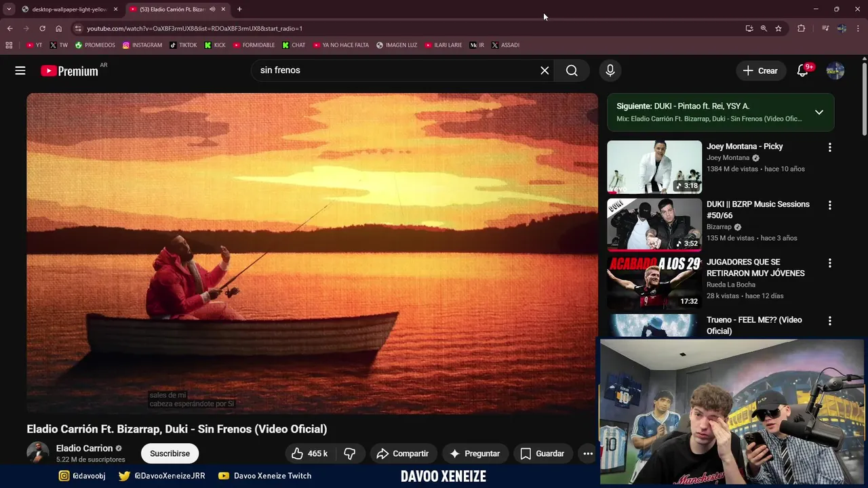Open the INSTAGRAM bookmark
Screen dimensions: 868x488
(142, 45)
